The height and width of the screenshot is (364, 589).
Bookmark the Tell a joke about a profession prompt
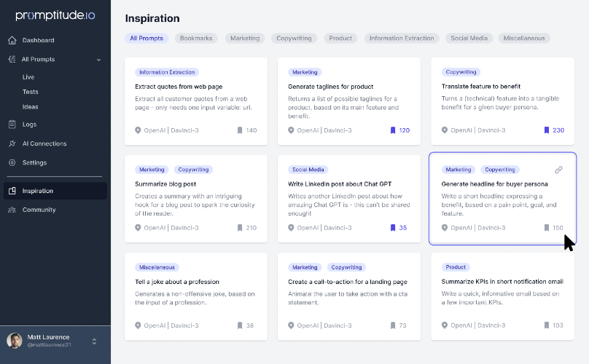tap(240, 325)
